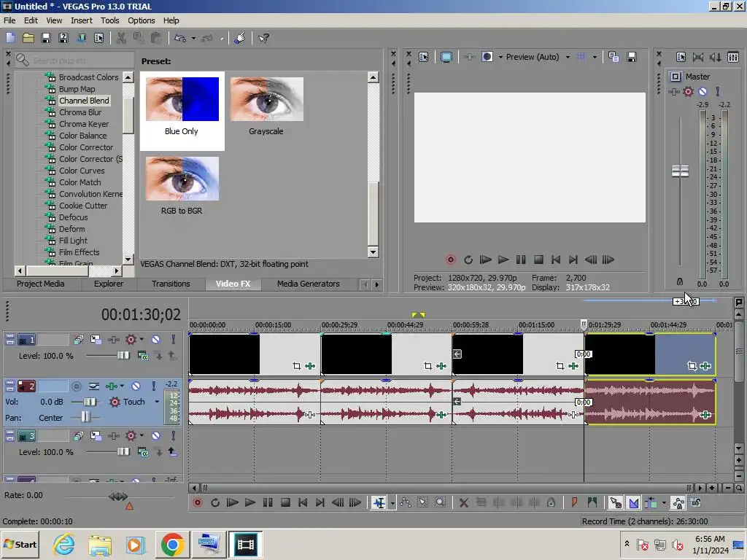Open the Insert menu
The width and height of the screenshot is (747, 560).
[82, 20]
